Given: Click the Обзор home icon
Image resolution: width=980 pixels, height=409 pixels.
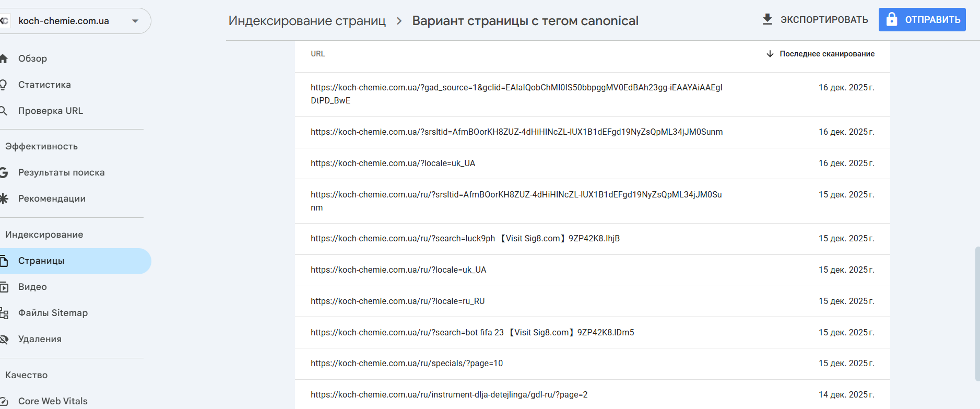Looking at the screenshot, I should (4, 59).
